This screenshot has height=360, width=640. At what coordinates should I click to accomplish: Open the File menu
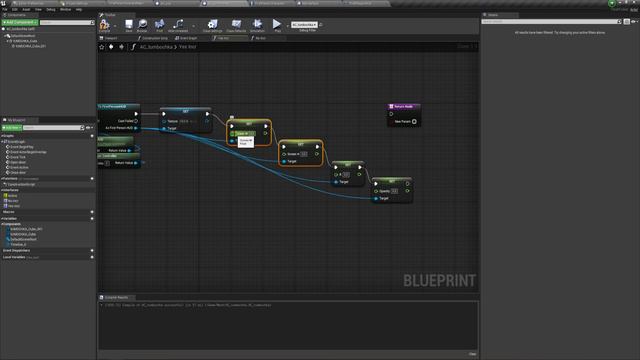pos(4,9)
